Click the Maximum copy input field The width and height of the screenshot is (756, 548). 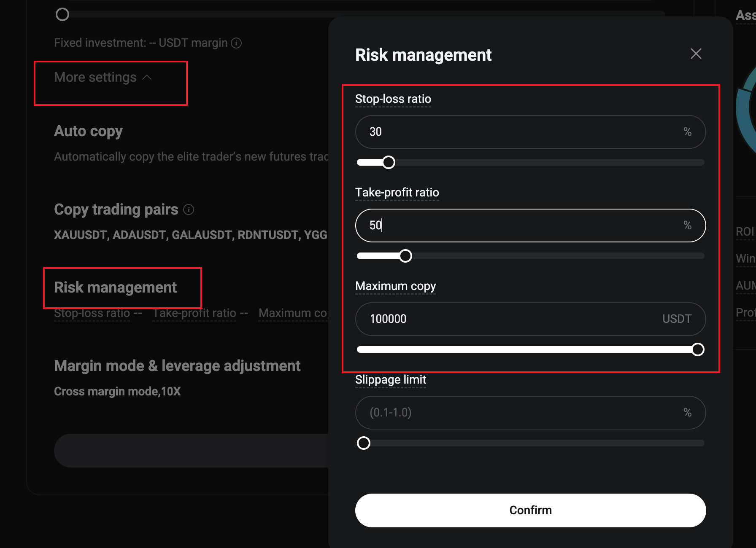tap(510, 319)
